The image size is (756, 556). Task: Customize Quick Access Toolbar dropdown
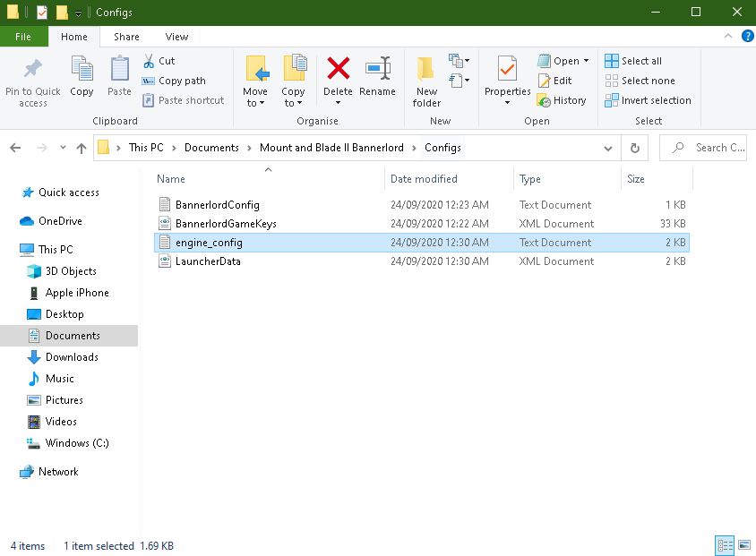point(78,13)
